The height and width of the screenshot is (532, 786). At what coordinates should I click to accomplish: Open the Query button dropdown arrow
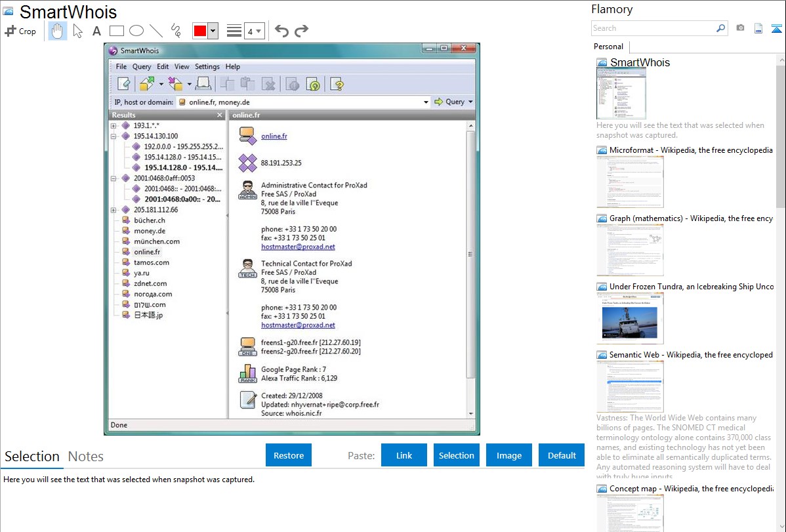[470, 102]
